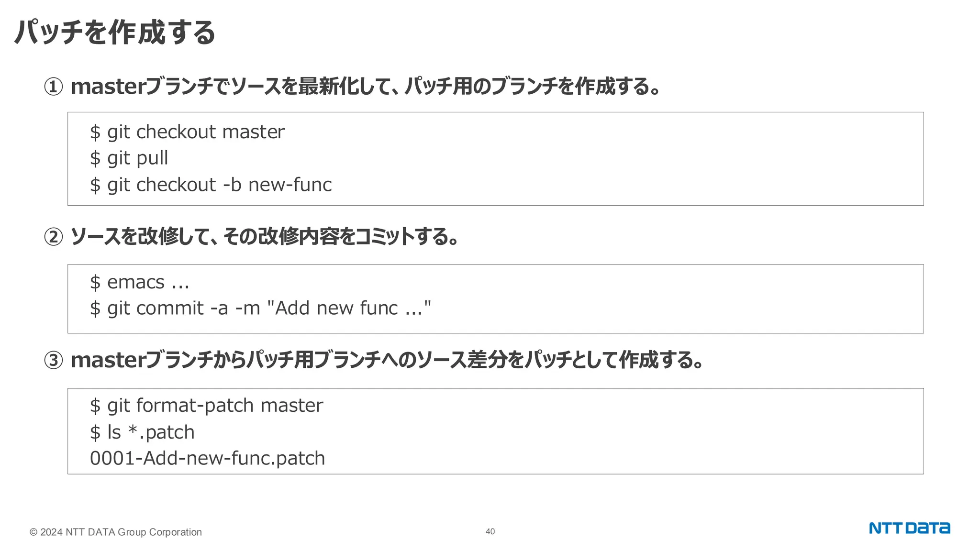The height and width of the screenshot is (551, 980).
Task: Click the 'emacs ...' command line
Action: (139, 282)
